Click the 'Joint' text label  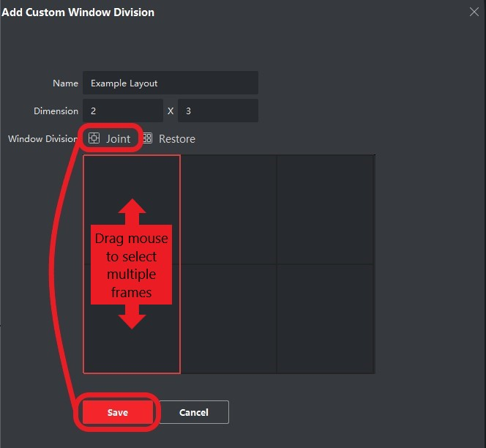pyautogui.click(x=118, y=138)
